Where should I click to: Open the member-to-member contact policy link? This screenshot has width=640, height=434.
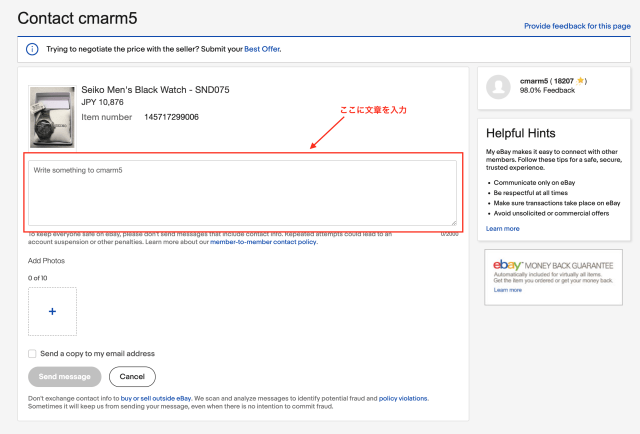pos(263,242)
